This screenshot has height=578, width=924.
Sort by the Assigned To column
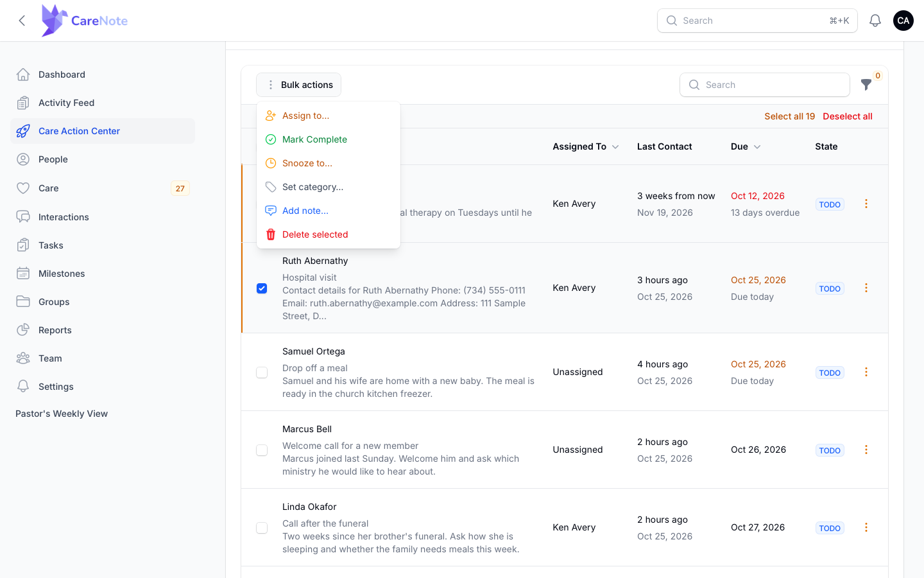pos(585,146)
